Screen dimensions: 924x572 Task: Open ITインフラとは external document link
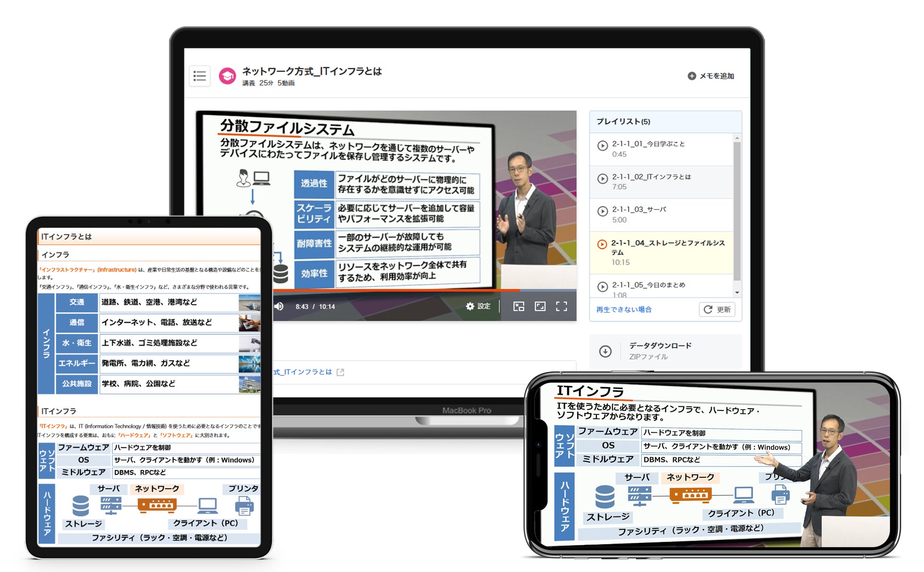click(308, 372)
